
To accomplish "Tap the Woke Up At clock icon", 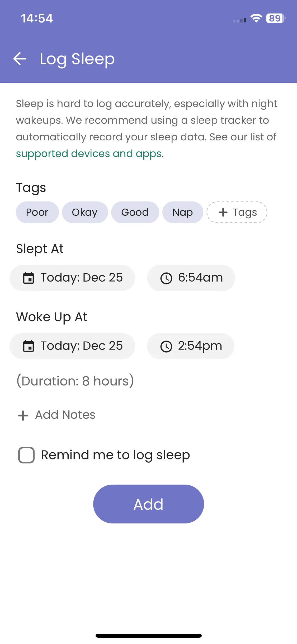I will click(x=166, y=347).
